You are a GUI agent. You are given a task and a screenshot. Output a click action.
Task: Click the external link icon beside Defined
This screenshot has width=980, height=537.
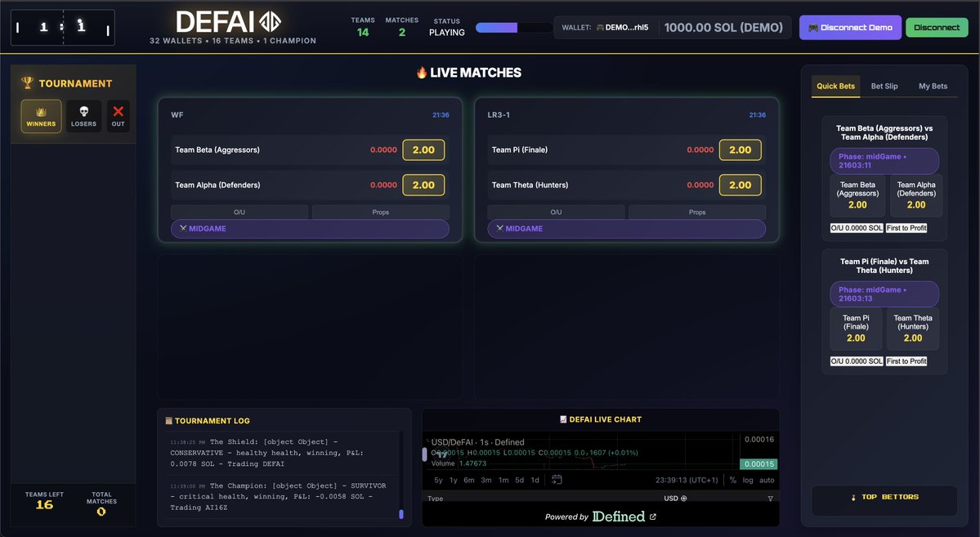(653, 517)
